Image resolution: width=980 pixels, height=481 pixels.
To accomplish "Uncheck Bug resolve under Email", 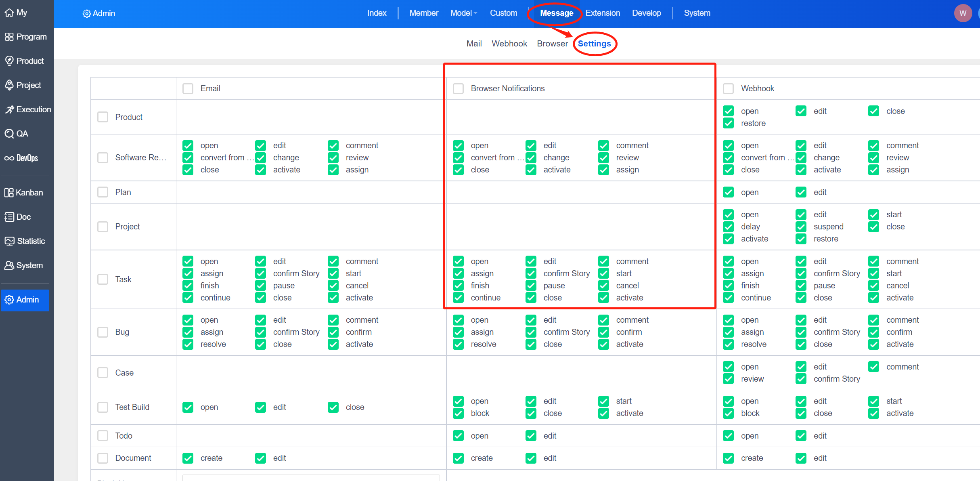I will tap(188, 344).
